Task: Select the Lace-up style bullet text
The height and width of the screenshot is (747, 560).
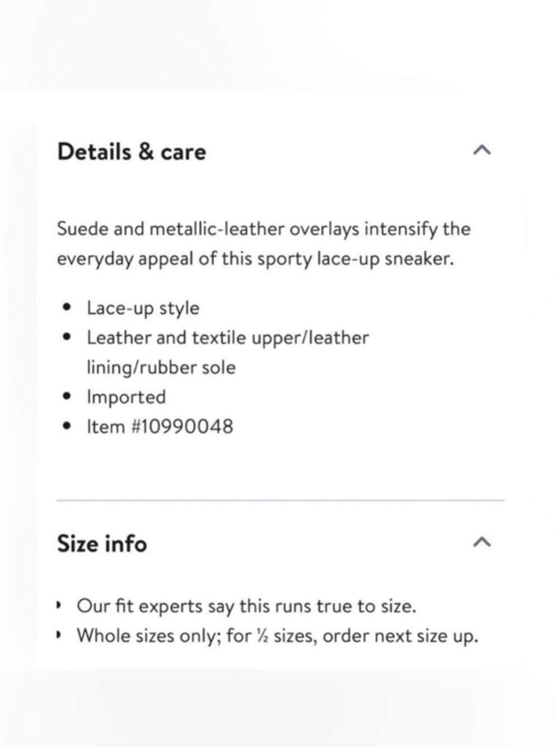Action: tap(143, 308)
